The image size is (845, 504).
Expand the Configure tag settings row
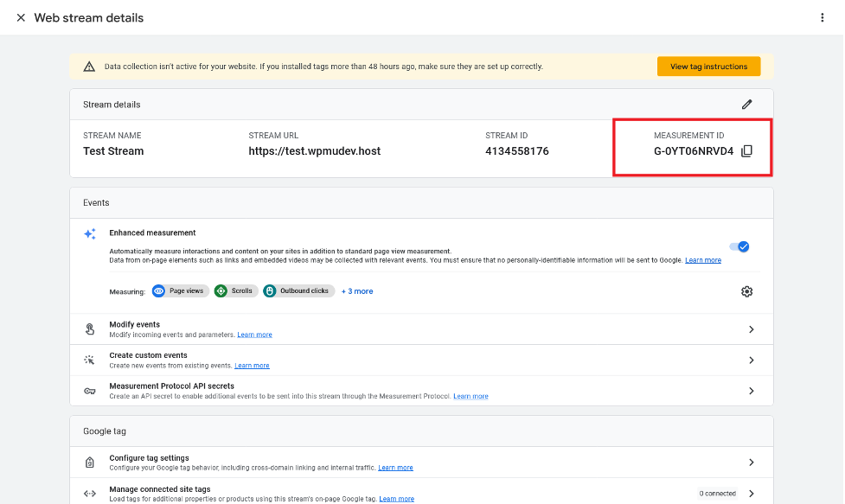click(x=751, y=463)
